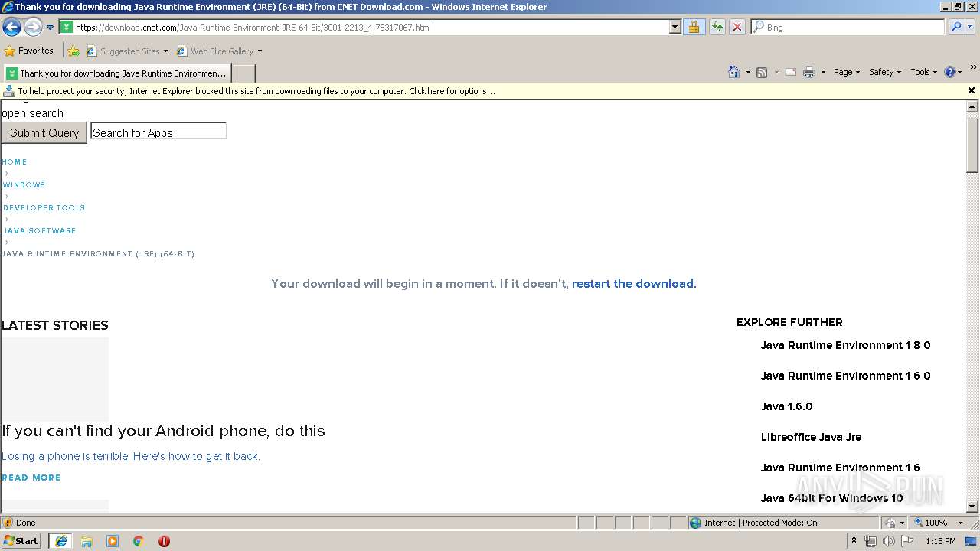The width and height of the screenshot is (980, 551).
Task: Open the Safety menu
Action: (x=885, y=72)
